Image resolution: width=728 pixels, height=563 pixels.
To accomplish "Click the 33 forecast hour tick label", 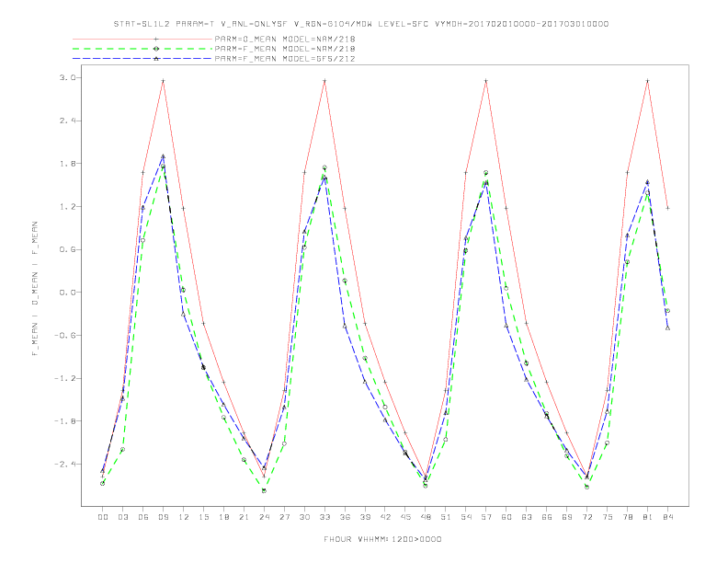I will coord(324,517).
